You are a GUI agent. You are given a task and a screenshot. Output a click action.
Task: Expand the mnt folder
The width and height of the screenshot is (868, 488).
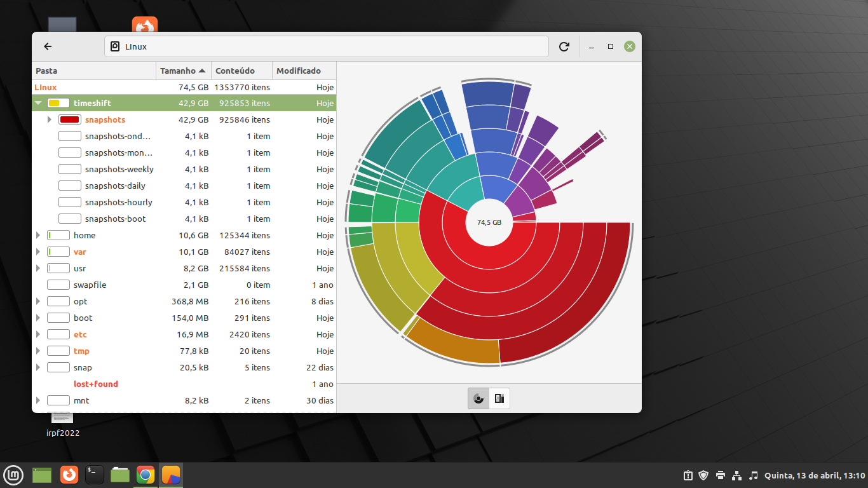tap(38, 400)
